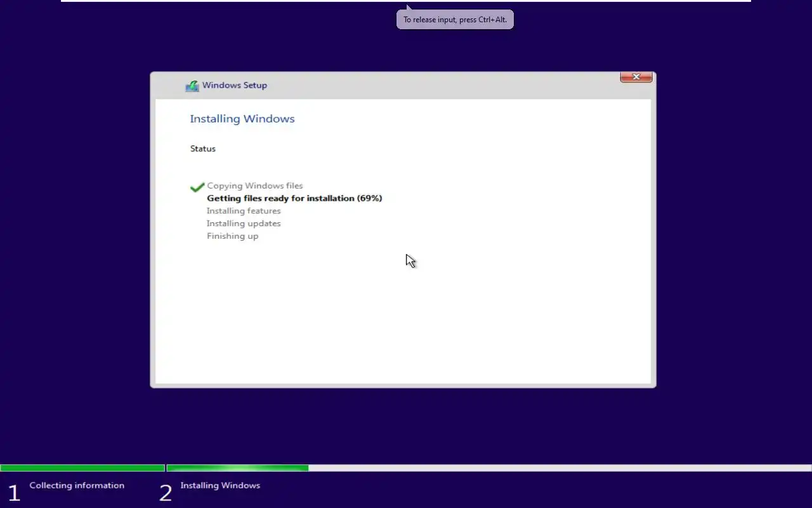The image size is (812, 508).
Task: Click the 'Status' label
Action: click(203, 149)
